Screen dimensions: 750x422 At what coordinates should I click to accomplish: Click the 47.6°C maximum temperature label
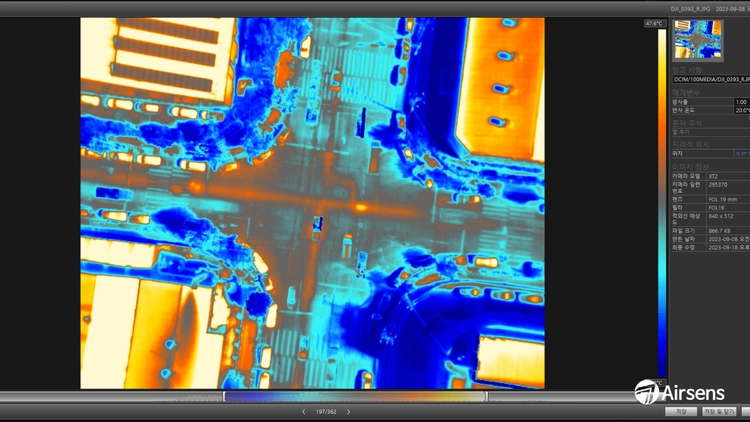tap(653, 23)
